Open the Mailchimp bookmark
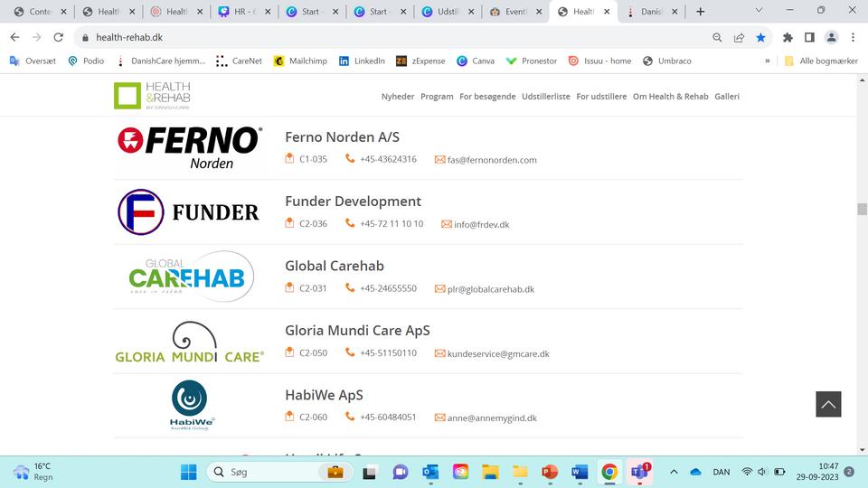The height and width of the screenshot is (488, 868). (300, 61)
